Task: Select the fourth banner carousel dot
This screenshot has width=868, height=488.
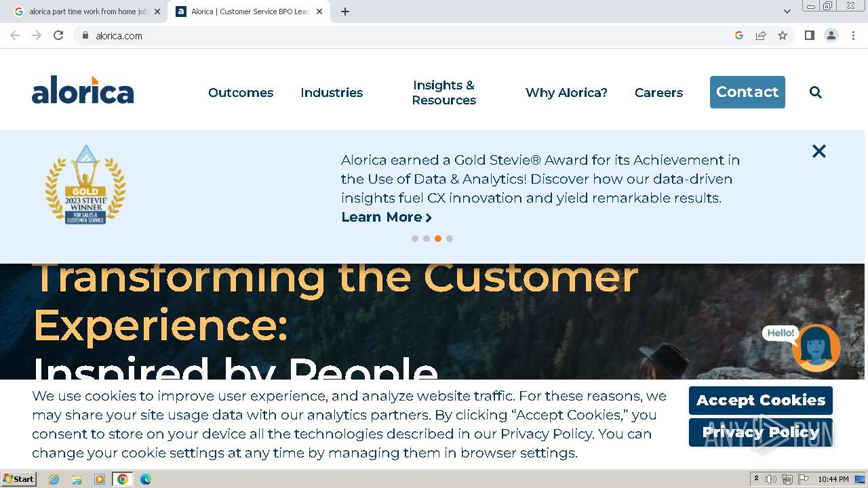Action: click(450, 239)
